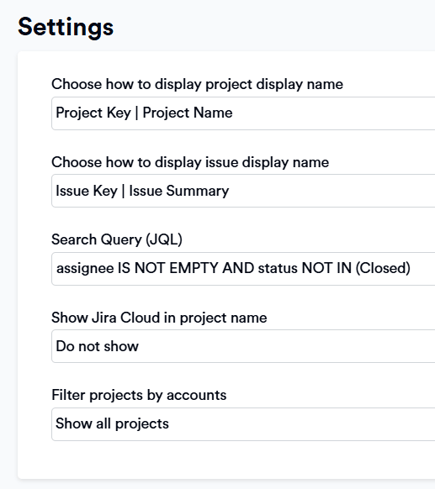Click the 'Choose how to display project display name' label

pos(197,84)
